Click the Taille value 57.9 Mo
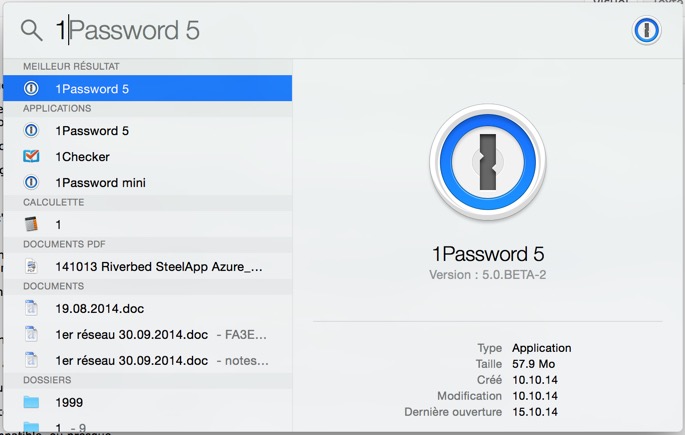This screenshot has height=435, width=685. pyautogui.click(x=533, y=364)
